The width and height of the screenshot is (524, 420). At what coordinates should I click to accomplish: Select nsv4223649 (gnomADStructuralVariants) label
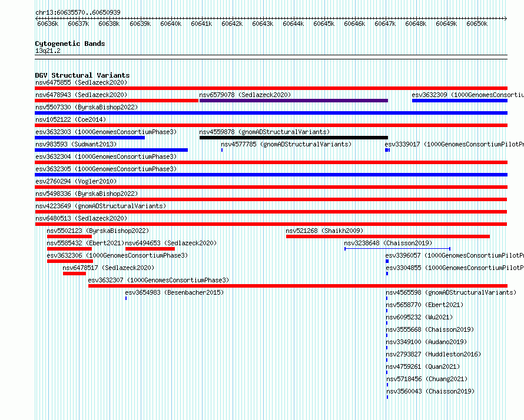[101, 206]
